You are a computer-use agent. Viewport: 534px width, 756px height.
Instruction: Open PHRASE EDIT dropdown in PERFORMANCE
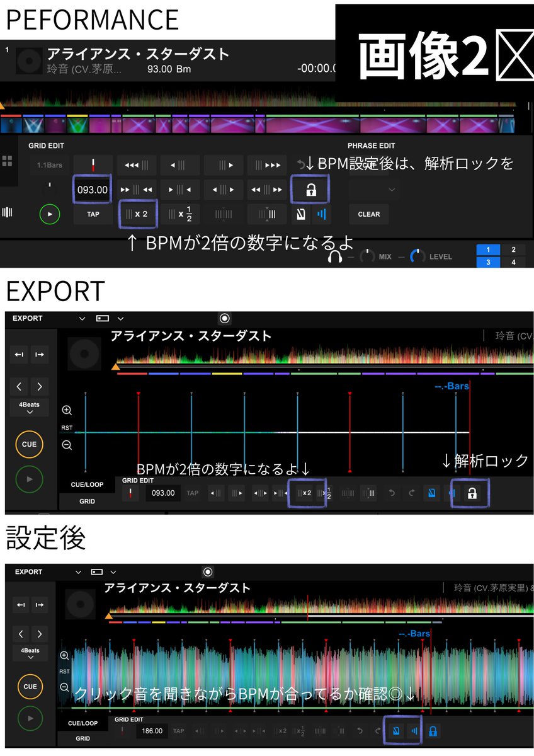(374, 190)
